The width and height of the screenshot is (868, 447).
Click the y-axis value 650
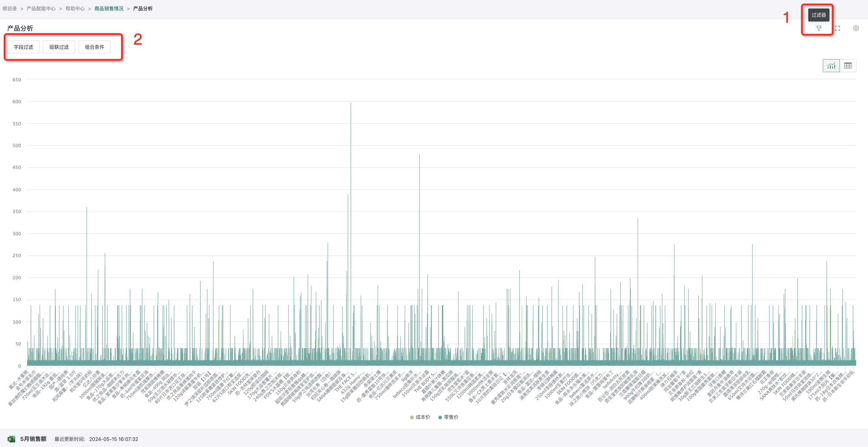(17, 80)
